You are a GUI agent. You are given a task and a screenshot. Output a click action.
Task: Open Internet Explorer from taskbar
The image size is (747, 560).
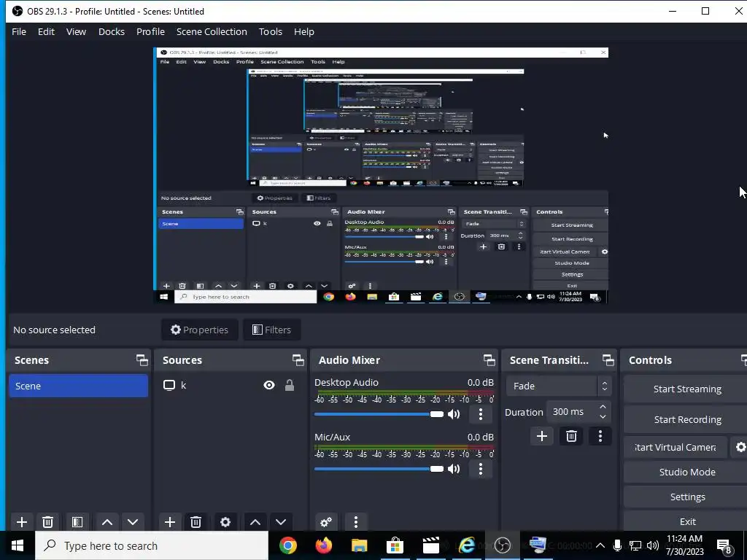[467, 545]
